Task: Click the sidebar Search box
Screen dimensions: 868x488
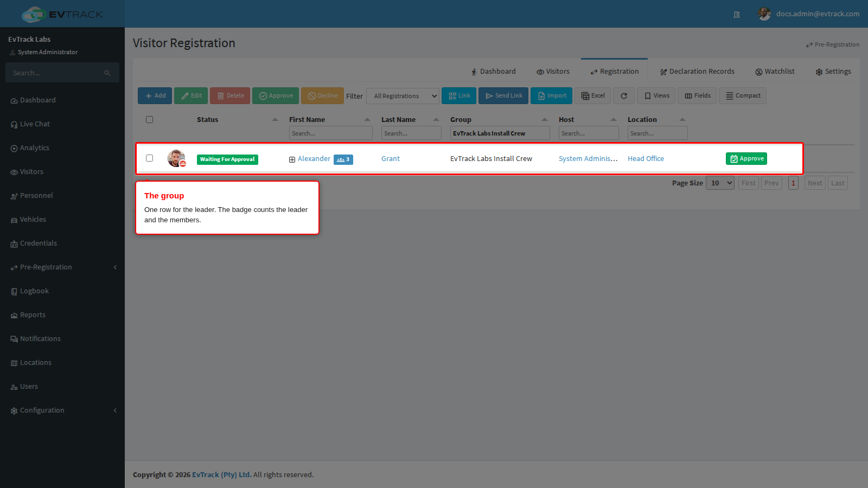Action: click(x=62, y=73)
